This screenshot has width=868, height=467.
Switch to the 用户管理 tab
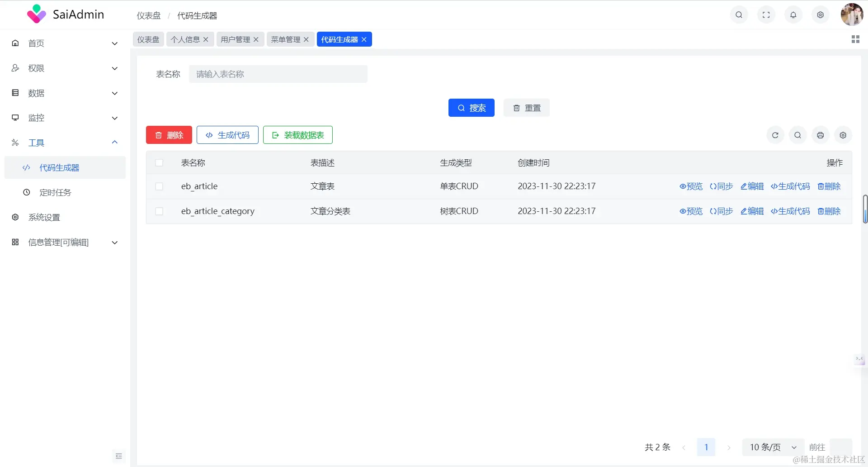tap(235, 39)
